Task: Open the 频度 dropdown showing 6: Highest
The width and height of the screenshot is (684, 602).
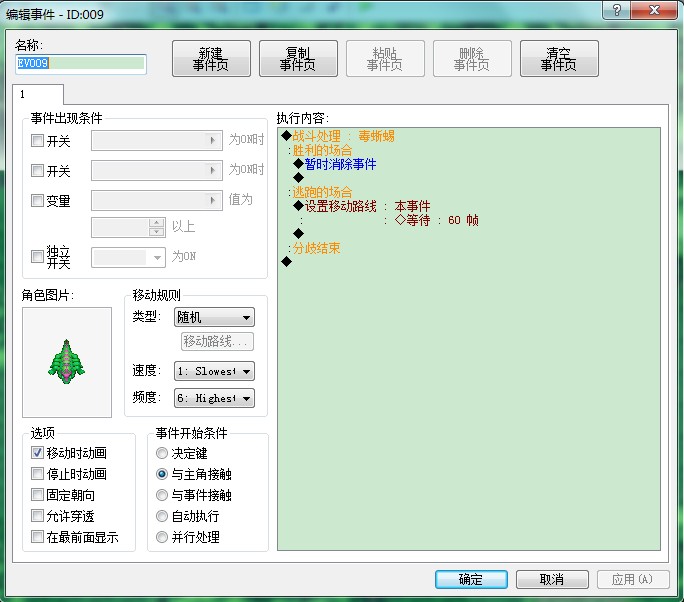Action: (214, 398)
